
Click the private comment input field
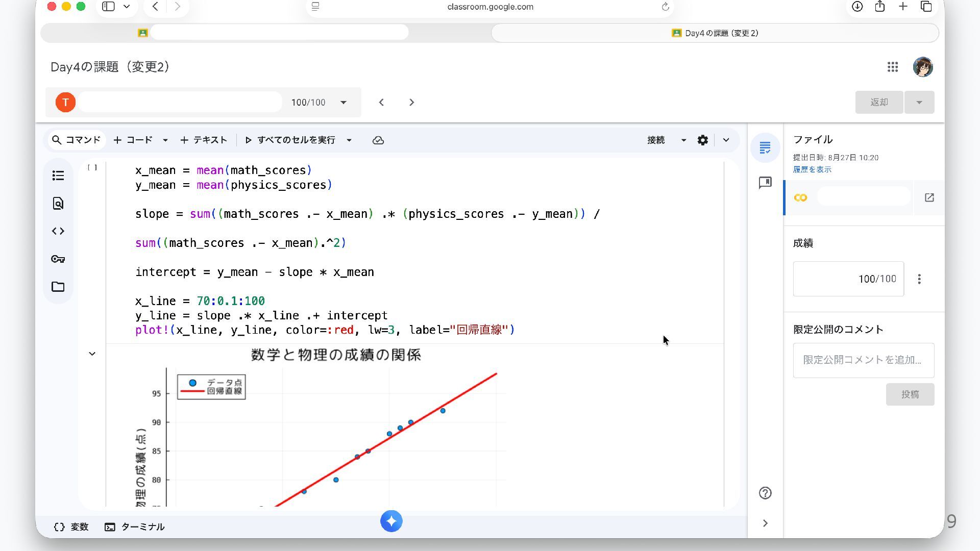(x=863, y=360)
